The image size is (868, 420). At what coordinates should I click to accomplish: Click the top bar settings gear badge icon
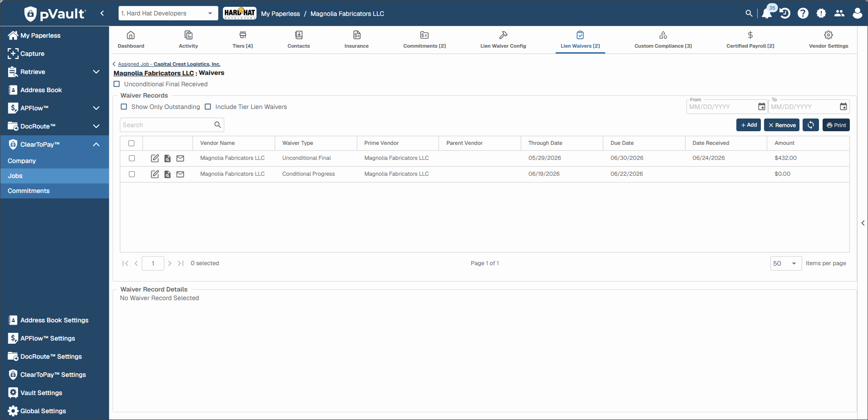click(x=821, y=14)
